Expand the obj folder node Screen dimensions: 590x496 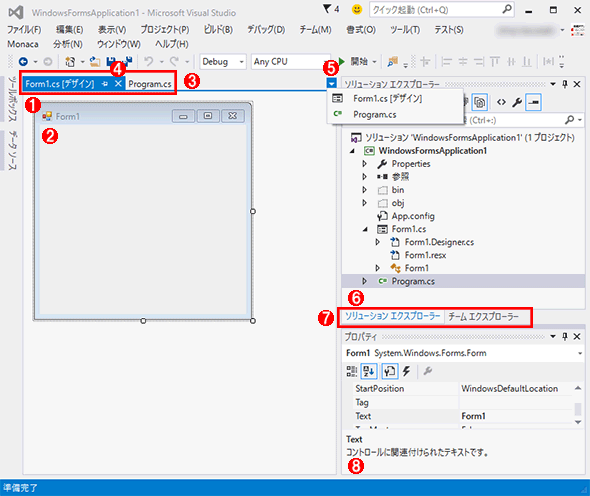point(364,203)
